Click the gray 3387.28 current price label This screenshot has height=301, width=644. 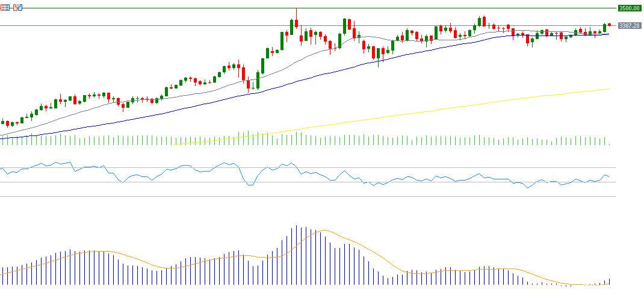[629, 25]
